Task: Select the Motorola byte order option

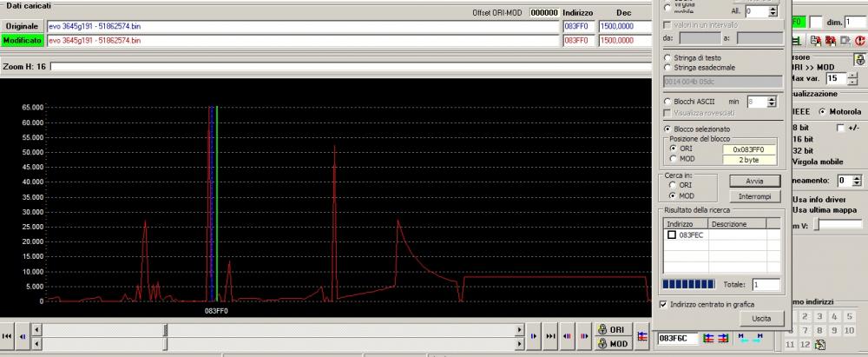Action: (x=823, y=111)
